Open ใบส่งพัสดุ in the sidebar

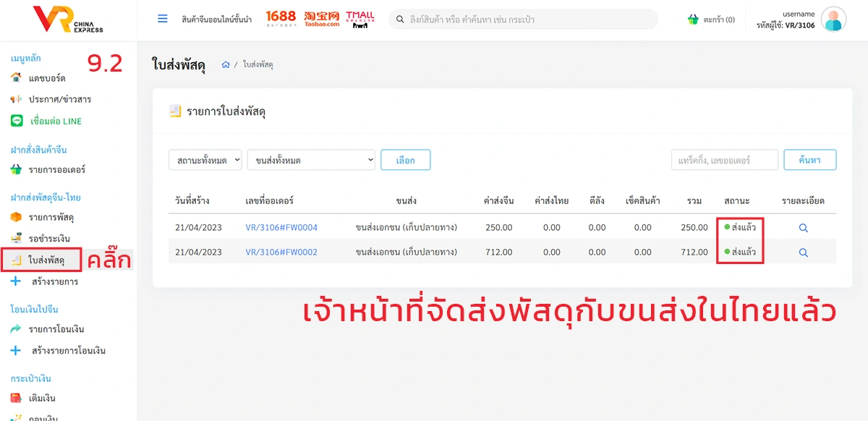(x=47, y=260)
